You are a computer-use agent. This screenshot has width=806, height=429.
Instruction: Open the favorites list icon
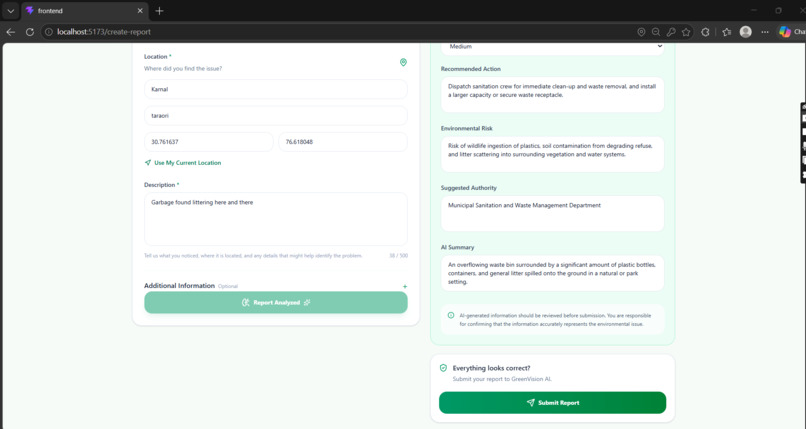[x=726, y=32]
